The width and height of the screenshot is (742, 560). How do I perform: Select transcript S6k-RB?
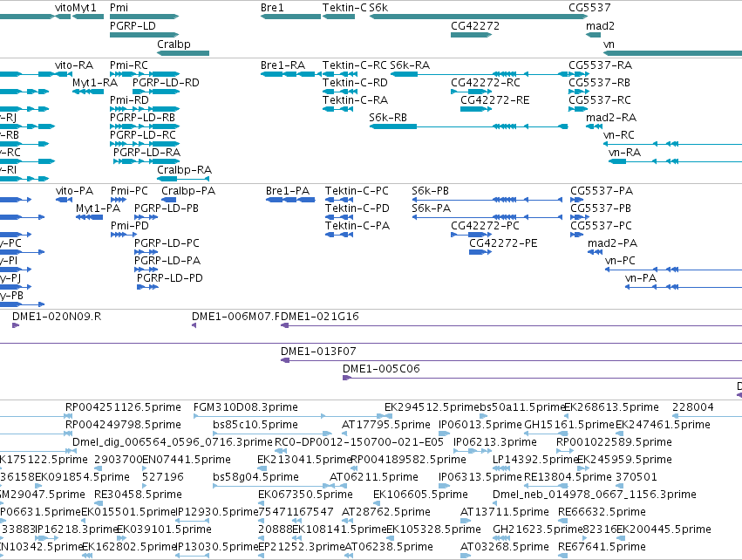[388, 118]
